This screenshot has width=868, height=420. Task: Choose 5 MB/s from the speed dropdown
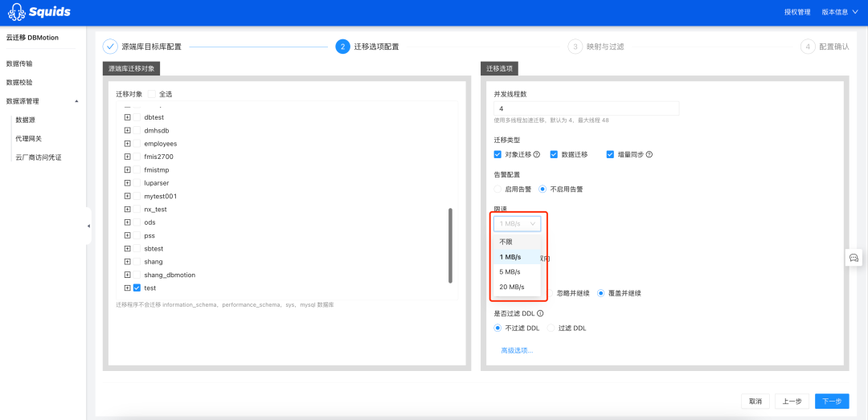click(x=517, y=271)
